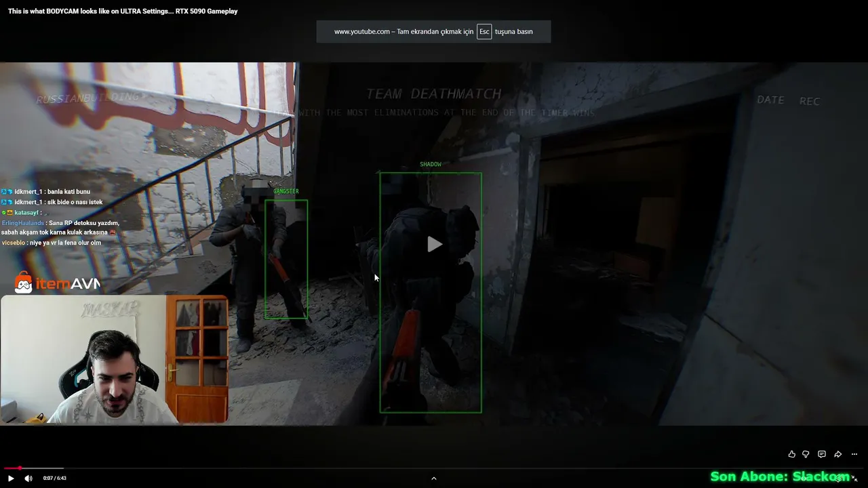Click the share arrow icon
The height and width of the screenshot is (488, 868).
pyautogui.click(x=837, y=454)
